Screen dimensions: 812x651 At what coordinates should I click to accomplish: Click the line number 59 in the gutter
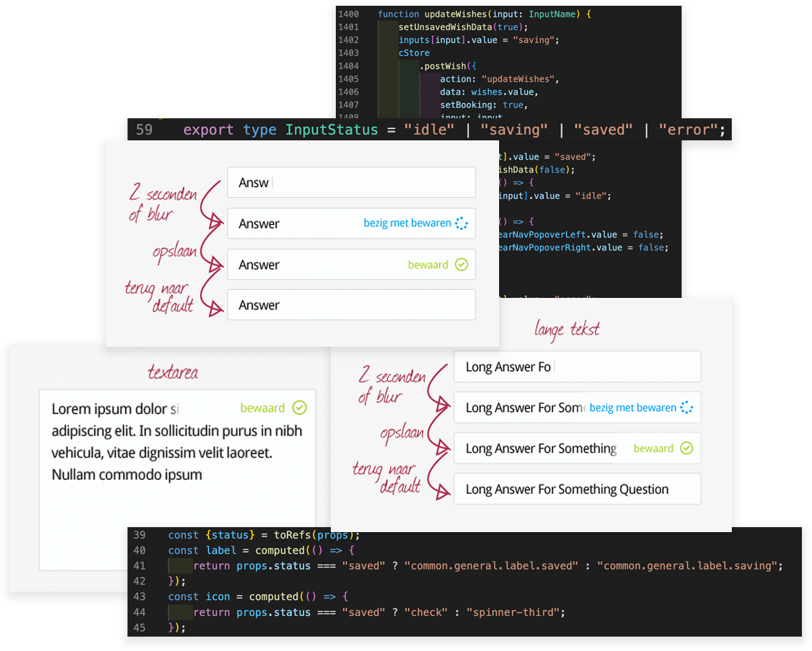tap(144, 130)
